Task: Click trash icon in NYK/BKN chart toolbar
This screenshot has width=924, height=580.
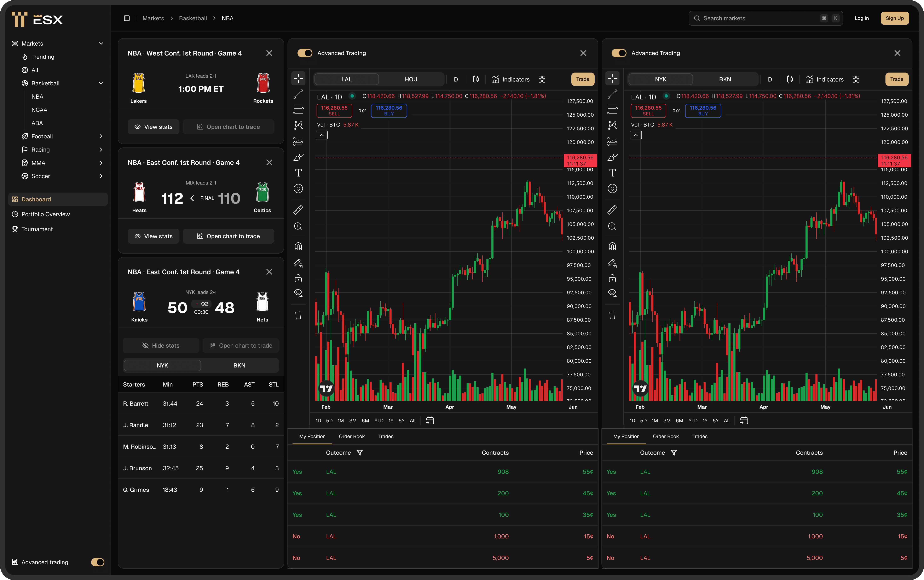Action: click(612, 315)
